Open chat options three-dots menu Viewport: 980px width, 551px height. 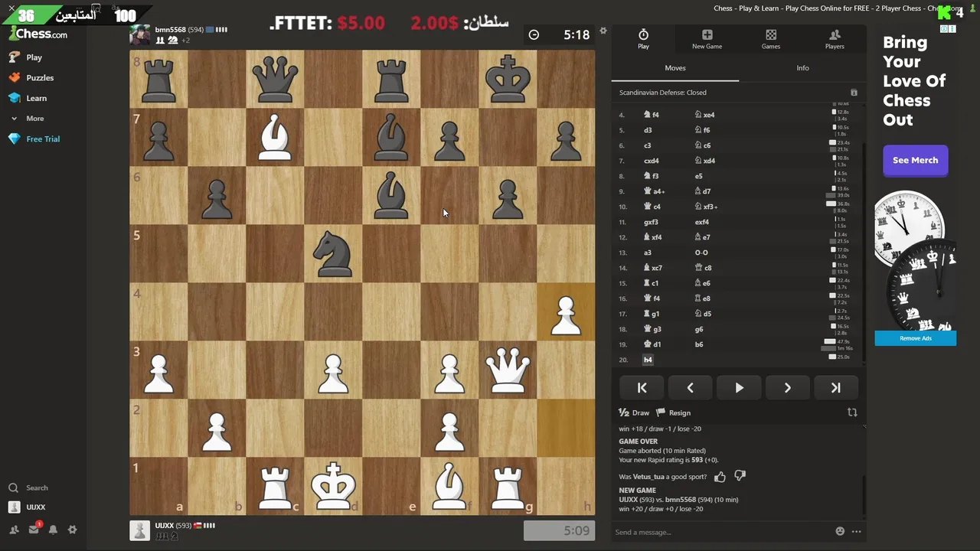857,532
